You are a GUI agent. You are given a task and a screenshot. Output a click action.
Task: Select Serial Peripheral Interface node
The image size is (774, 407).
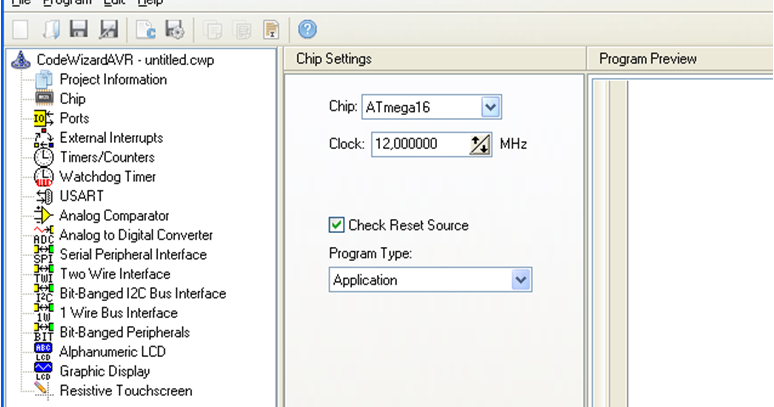133,255
